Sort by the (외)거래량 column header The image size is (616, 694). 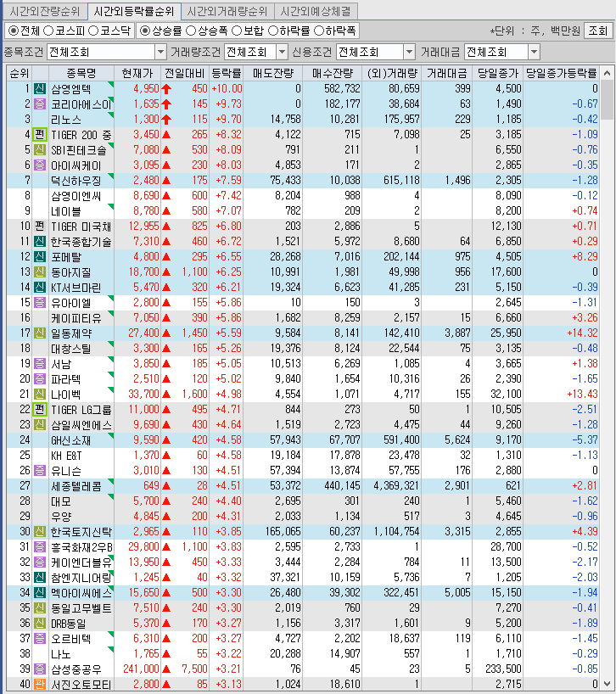(392, 73)
